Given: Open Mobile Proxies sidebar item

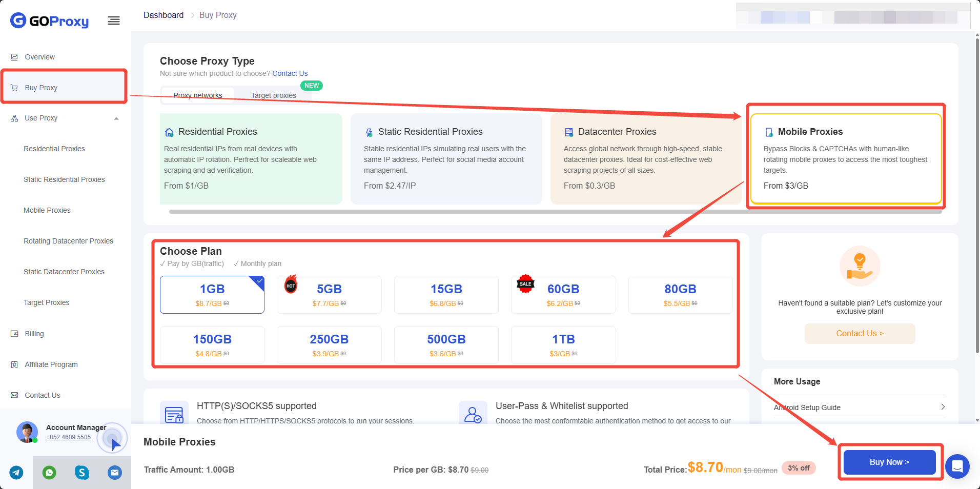Looking at the screenshot, I should pos(47,210).
